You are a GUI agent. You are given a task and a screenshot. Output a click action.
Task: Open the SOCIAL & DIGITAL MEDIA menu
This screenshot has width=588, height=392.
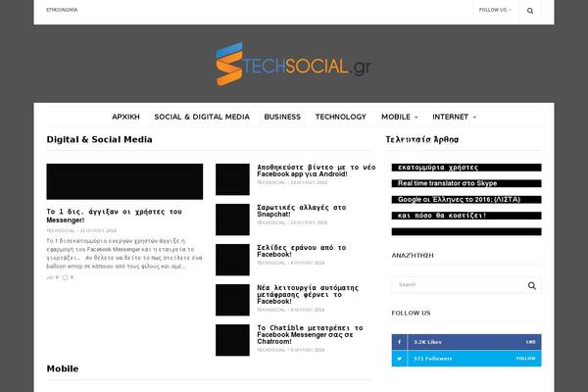202,117
